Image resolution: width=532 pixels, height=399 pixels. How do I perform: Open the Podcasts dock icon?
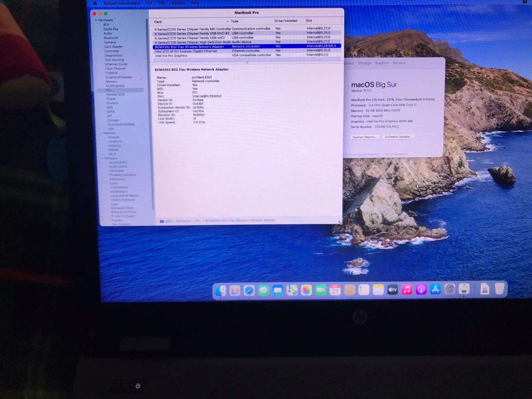pyautogui.click(x=421, y=289)
